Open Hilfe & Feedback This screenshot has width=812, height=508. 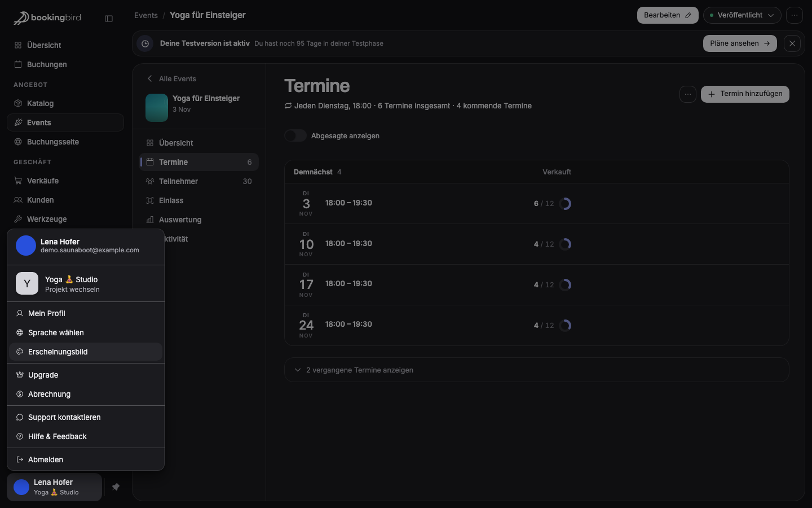pyautogui.click(x=86, y=436)
